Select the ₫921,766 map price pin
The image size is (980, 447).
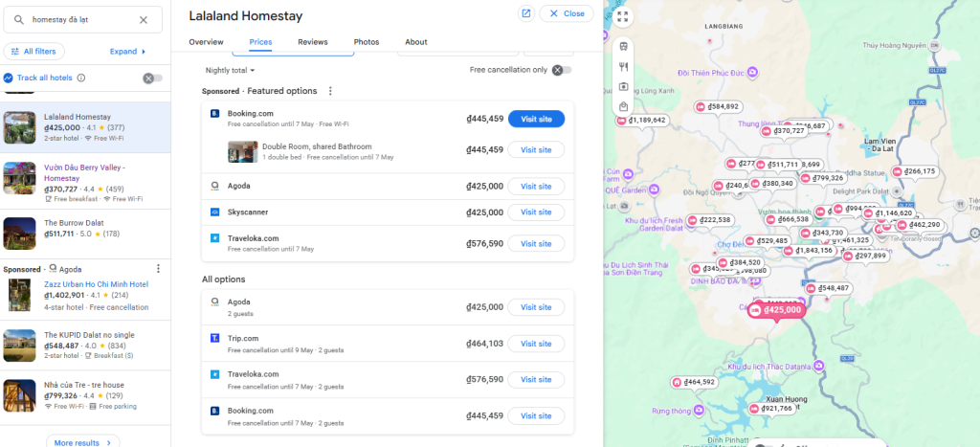point(771,409)
